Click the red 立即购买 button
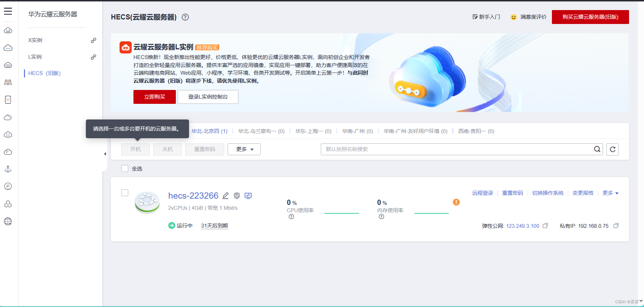The width and height of the screenshot is (644, 307). pos(155,97)
